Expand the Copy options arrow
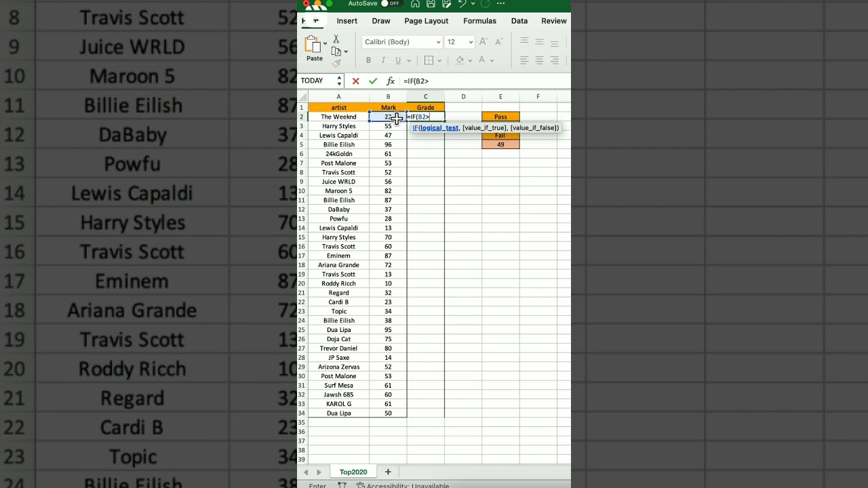This screenshot has width=868, height=488. [346, 52]
